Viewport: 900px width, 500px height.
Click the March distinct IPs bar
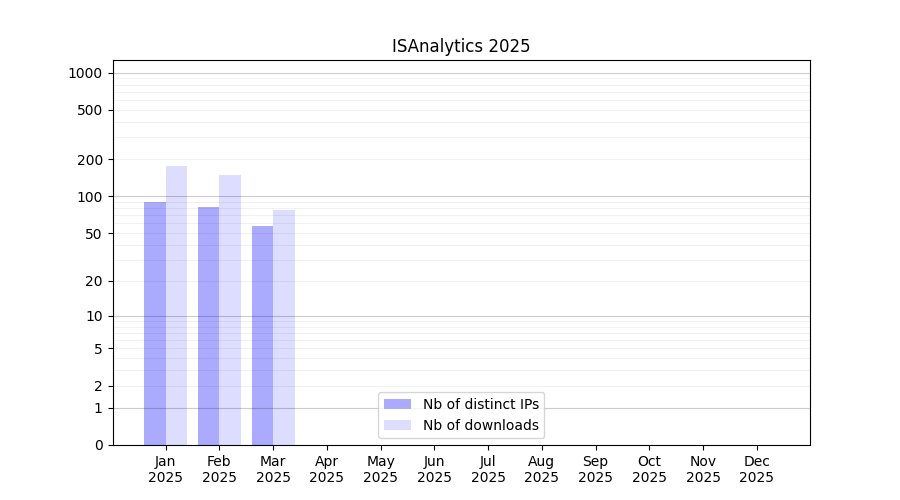click(x=262, y=335)
